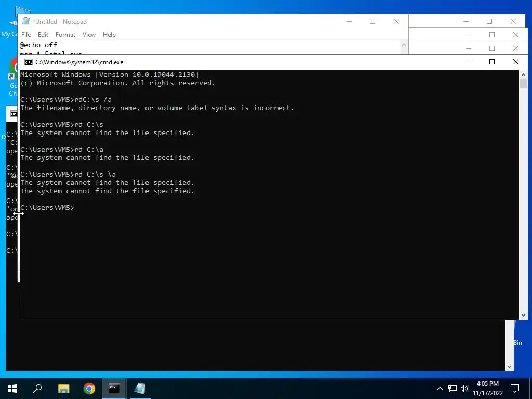Click the cmd.exe scrollbar up arrow
This screenshot has height=399, width=532.
(x=523, y=75)
